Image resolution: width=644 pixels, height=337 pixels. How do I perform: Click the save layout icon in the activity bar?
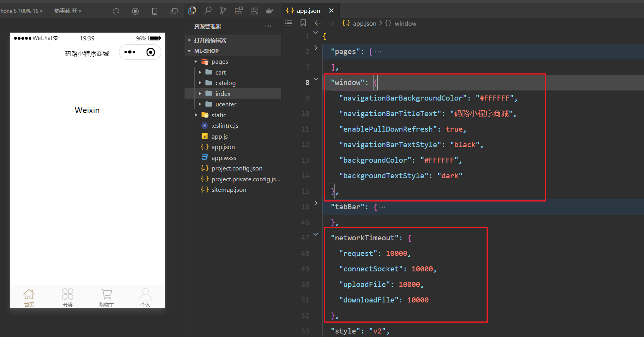pyautogui.click(x=255, y=11)
